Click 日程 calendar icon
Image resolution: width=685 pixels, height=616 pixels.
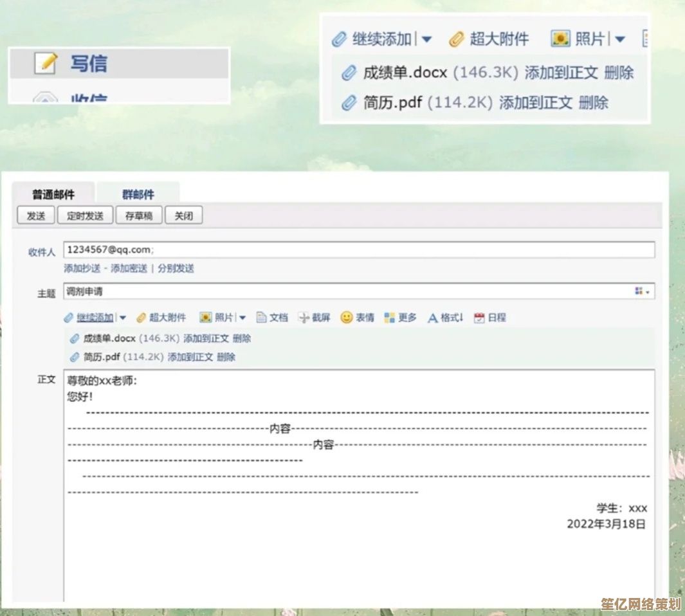479,318
